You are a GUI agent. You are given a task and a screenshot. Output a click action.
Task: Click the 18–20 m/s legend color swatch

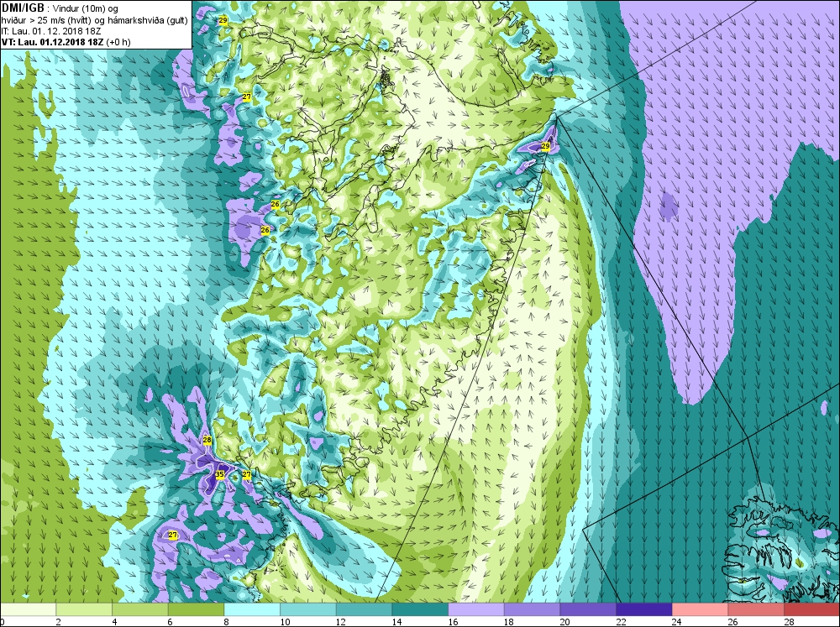[532, 610]
